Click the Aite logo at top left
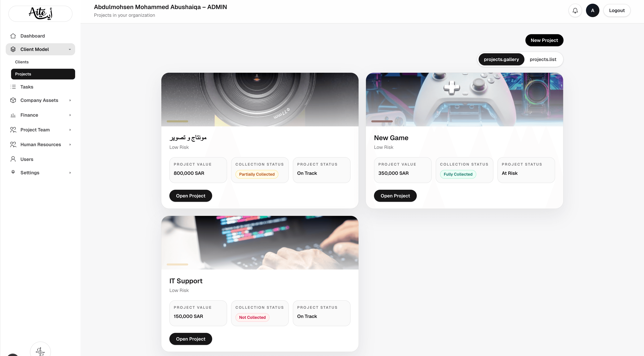Screen dimensions: 644x356 tap(40, 13)
